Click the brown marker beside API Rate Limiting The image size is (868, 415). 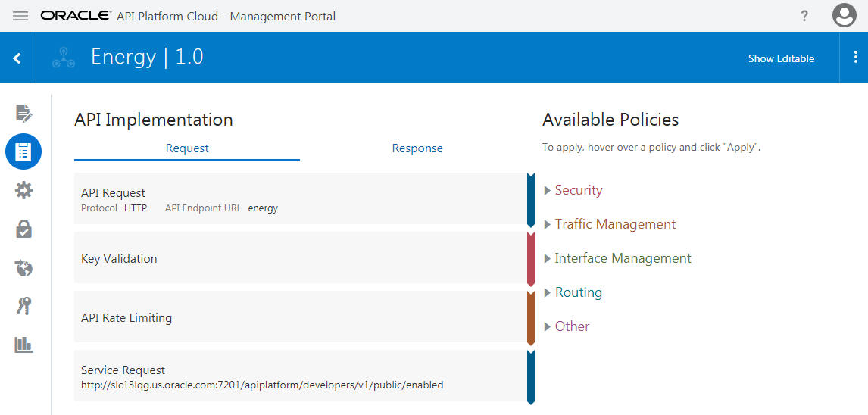pos(531,318)
